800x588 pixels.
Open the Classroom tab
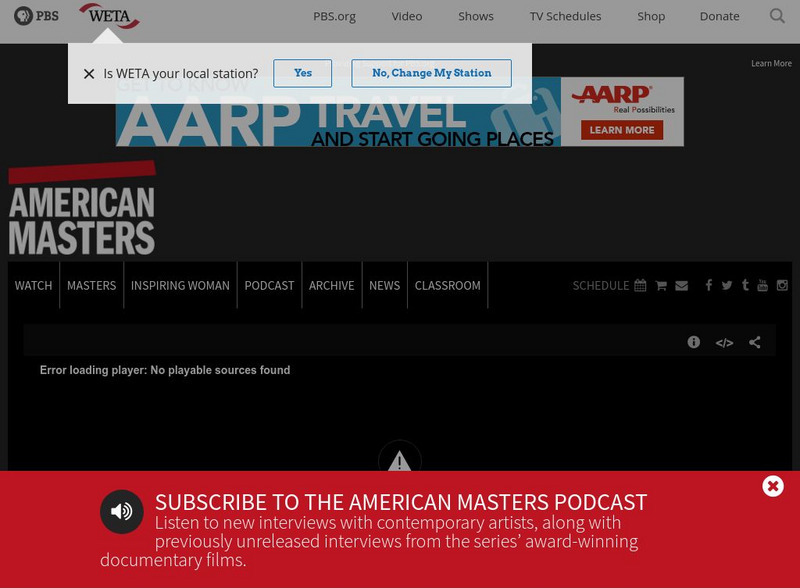447,285
